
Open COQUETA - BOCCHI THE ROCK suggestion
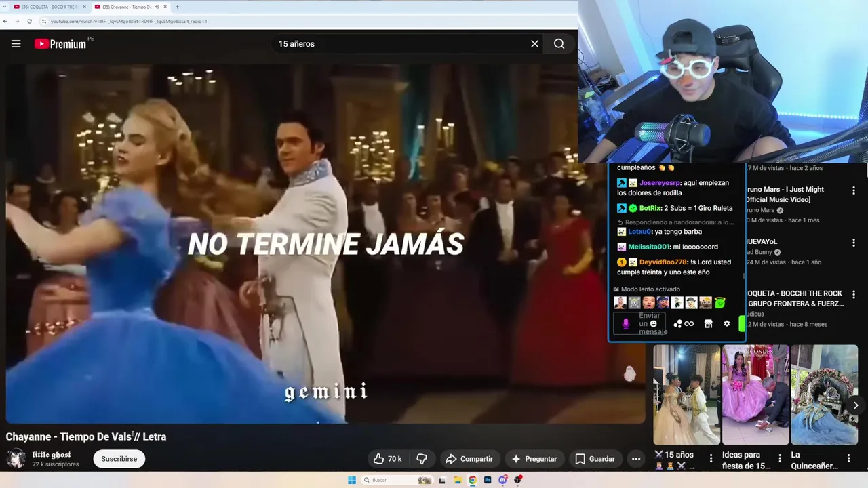[x=794, y=298]
